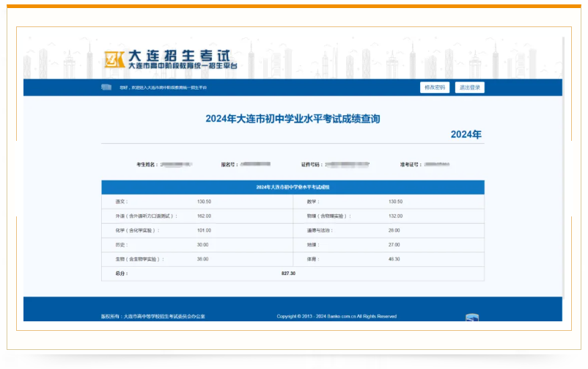Viewport: 588px width, 369px height.
Task: Click the 退出登录 (log out) button
Action: point(469,87)
